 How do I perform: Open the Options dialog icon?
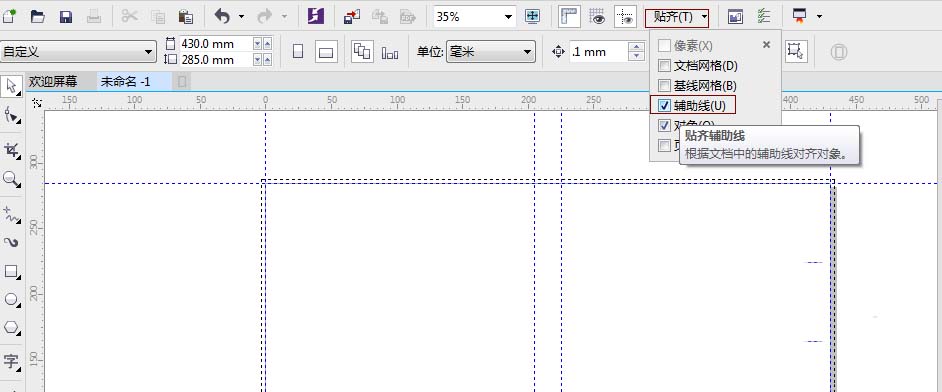coord(764,17)
